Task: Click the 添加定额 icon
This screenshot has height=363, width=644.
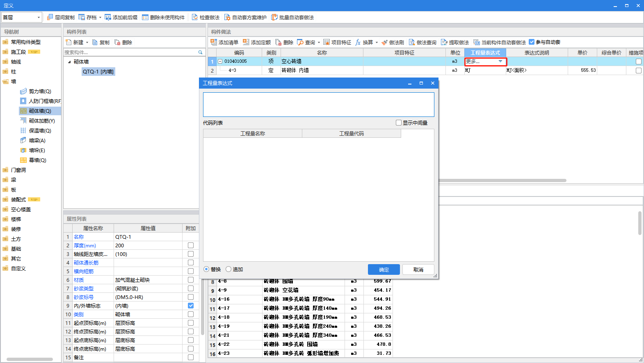Action: coord(246,42)
